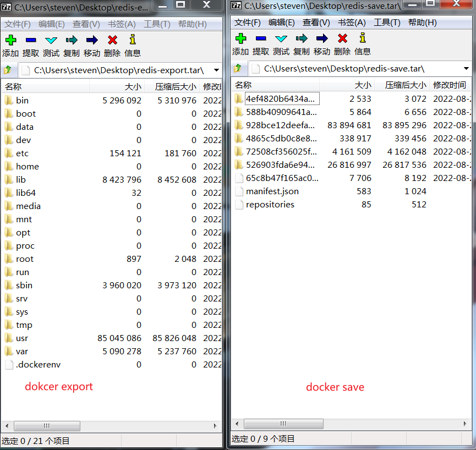Open address dropdown in redis-export window
The width and height of the screenshot is (476, 450).
point(216,70)
